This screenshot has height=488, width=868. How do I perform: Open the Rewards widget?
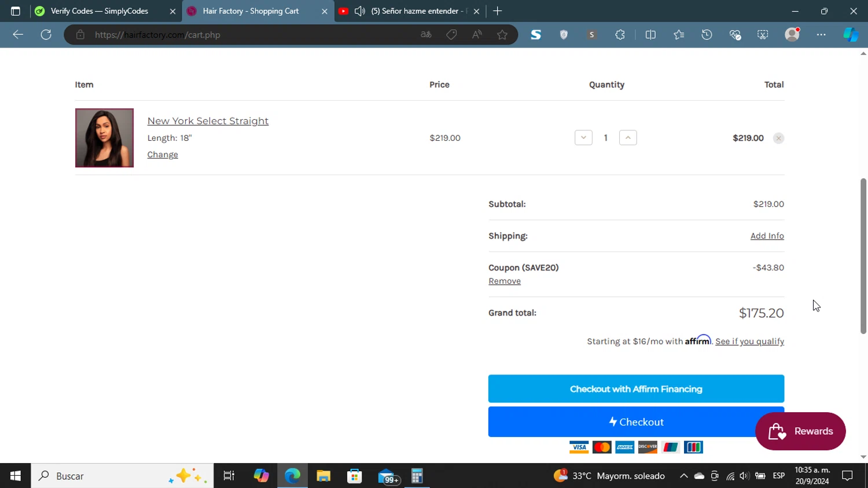click(x=800, y=431)
